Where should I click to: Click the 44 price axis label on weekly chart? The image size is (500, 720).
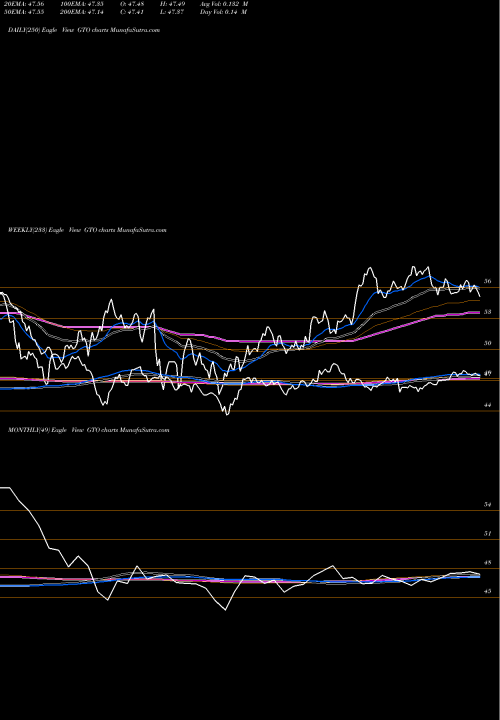489,405
